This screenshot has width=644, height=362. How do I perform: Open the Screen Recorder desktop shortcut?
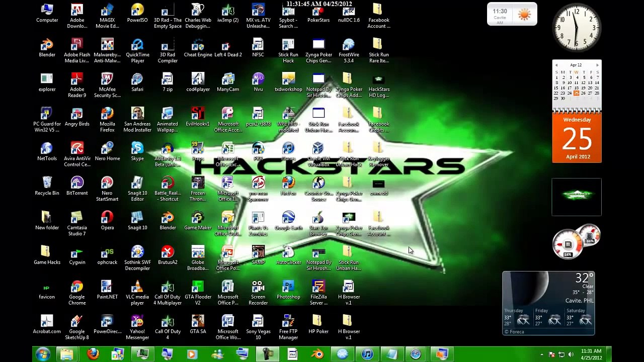(x=258, y=294)
